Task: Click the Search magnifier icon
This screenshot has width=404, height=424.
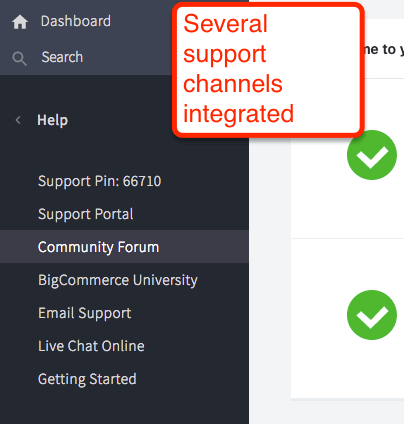Action: point(19,58)
